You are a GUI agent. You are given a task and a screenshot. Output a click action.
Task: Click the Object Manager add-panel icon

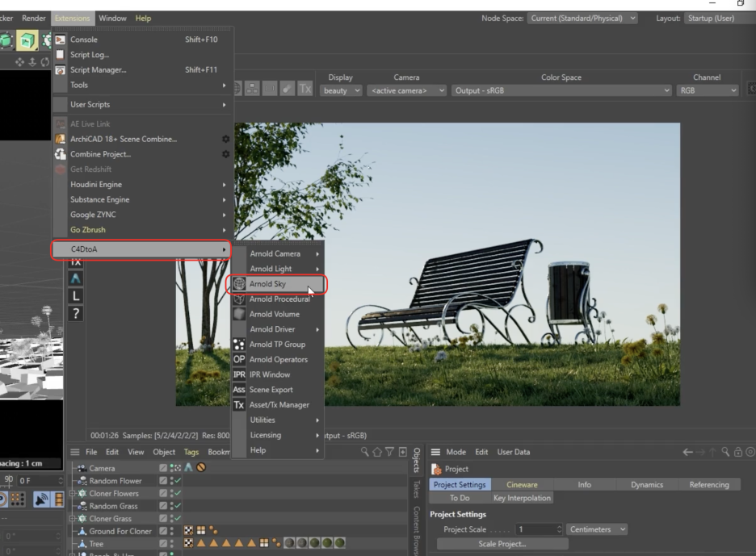tap(402, 452)
